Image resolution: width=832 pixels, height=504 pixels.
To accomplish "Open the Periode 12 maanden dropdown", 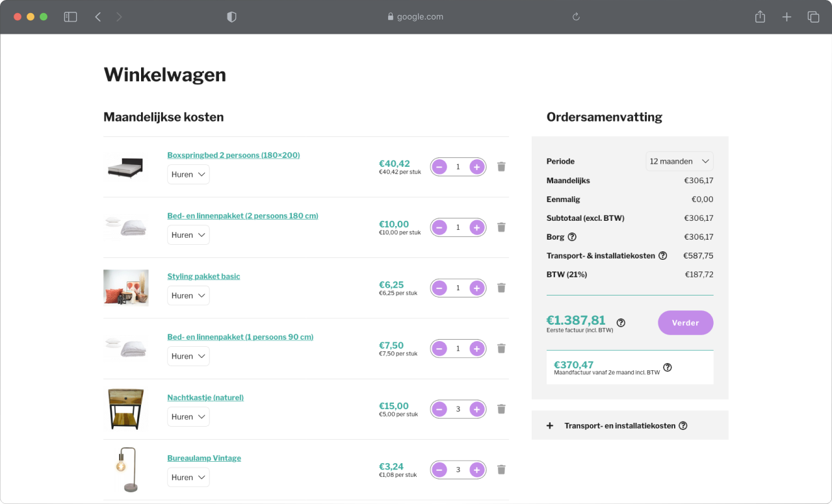I will (679, 161).
